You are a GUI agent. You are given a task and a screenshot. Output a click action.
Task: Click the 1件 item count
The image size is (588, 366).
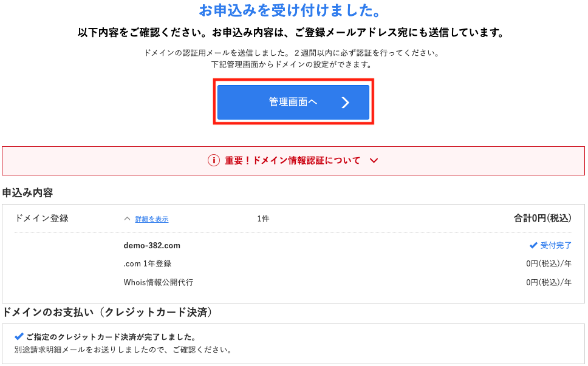[263, 219]
